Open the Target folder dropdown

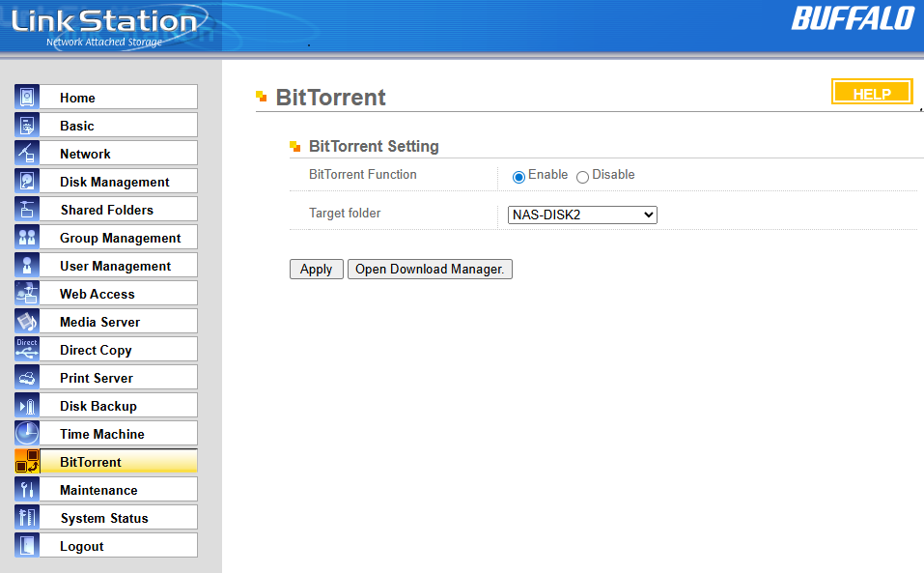582,215
